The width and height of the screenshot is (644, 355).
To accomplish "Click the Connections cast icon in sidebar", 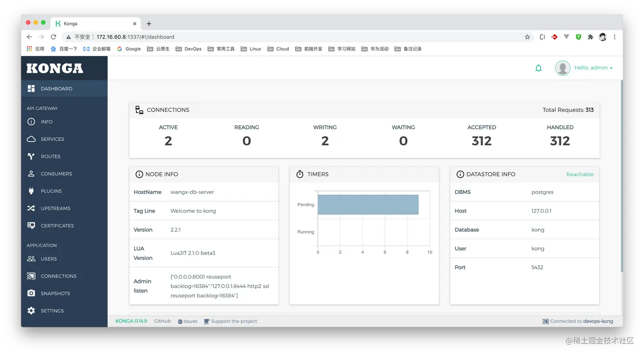I will (x=31, y=276).
